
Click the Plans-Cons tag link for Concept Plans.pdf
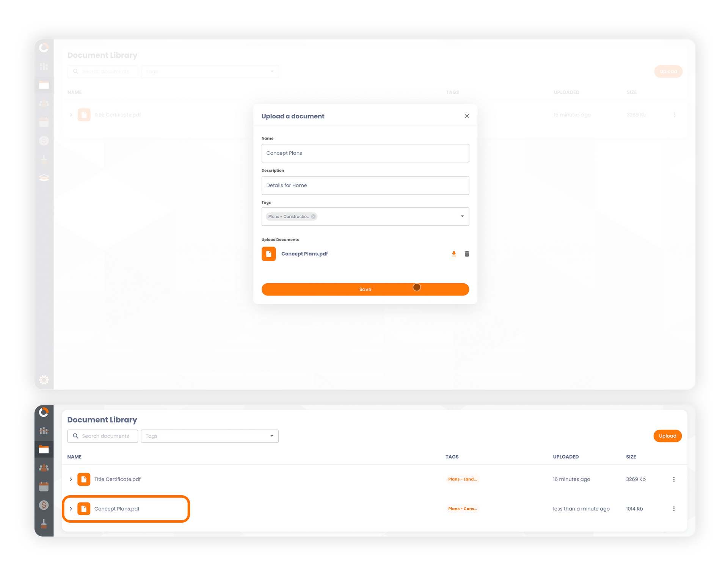(463, 508)
